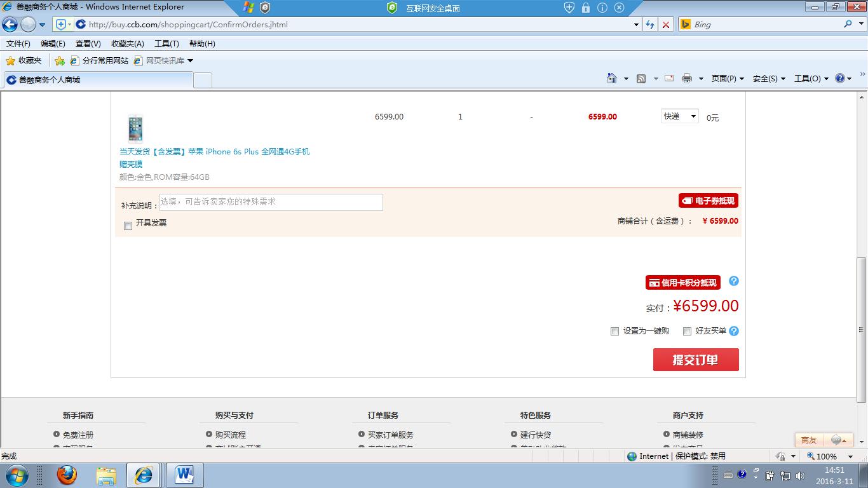Select the 善融商务个人商城 browser tab
The width and height of the screenshot is (868, 488).
(99, 80)
